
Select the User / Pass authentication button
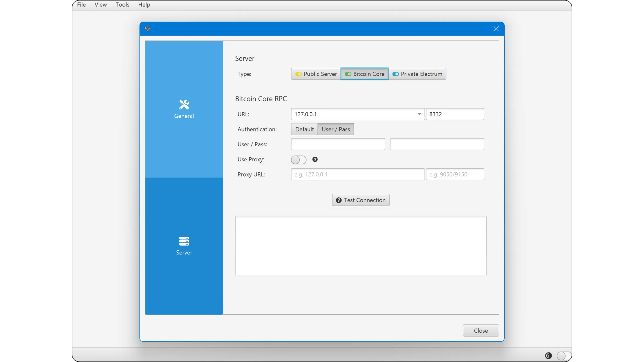tap(336, 129)
